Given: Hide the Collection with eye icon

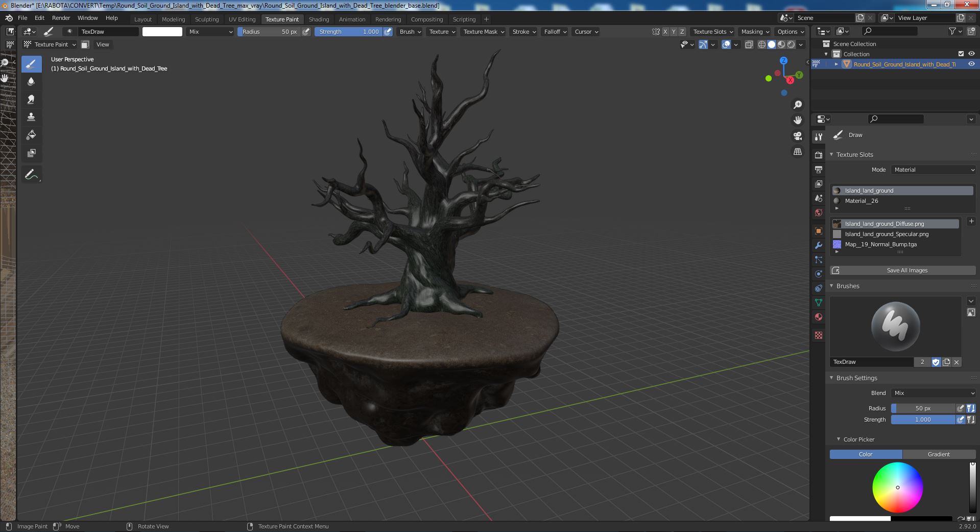Looking at the screenshot, I should pyautogui.click(x=971, y=54).
